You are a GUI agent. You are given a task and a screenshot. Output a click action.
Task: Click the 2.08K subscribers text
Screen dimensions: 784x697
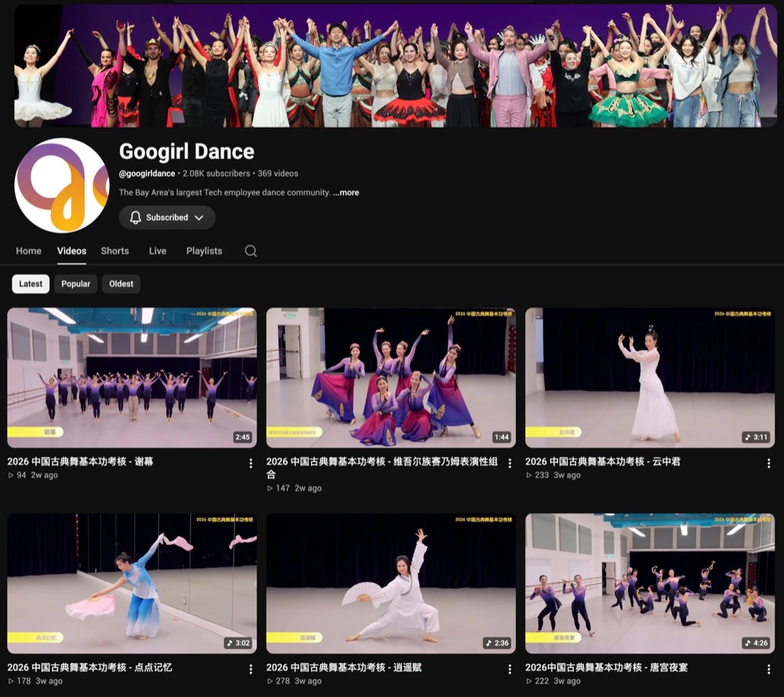(x=216, y=173)
